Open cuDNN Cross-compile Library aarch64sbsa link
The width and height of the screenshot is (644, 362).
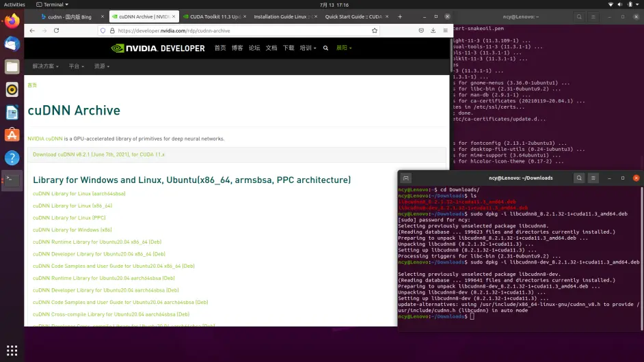point(111,314)
